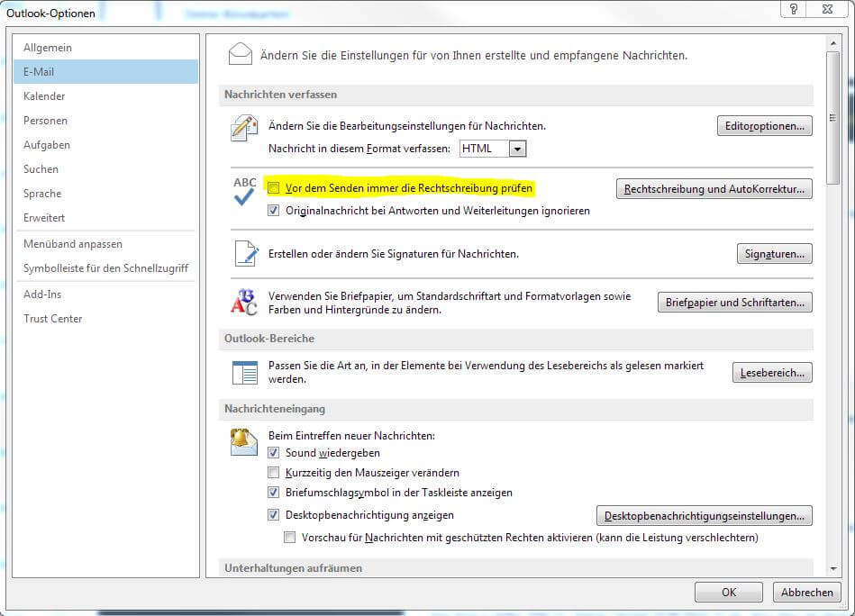Click the scrollbar down arrow
The height and width of the screenshot is (616, 855).
832,568
